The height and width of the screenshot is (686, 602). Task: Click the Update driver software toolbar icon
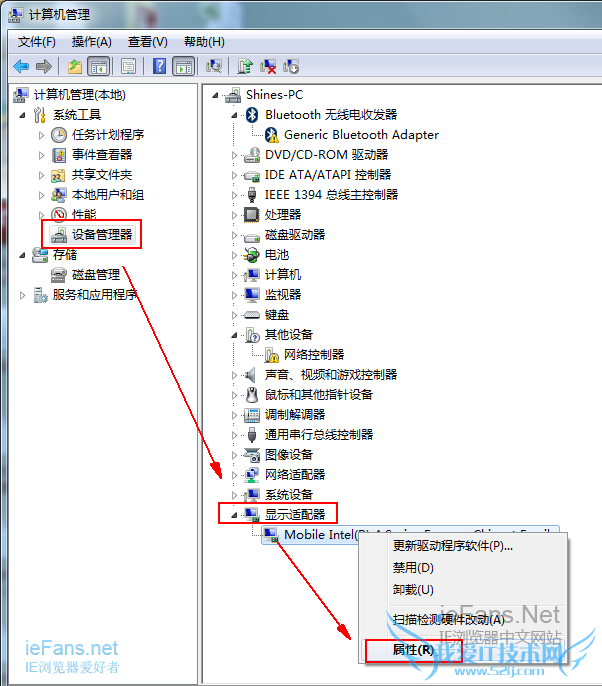pos(245,66)
